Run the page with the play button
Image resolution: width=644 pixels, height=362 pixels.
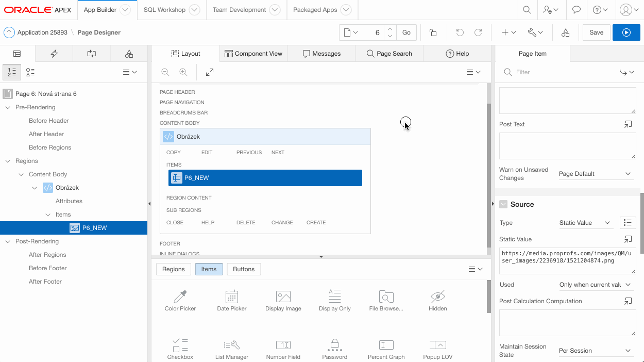pos(626,32)
